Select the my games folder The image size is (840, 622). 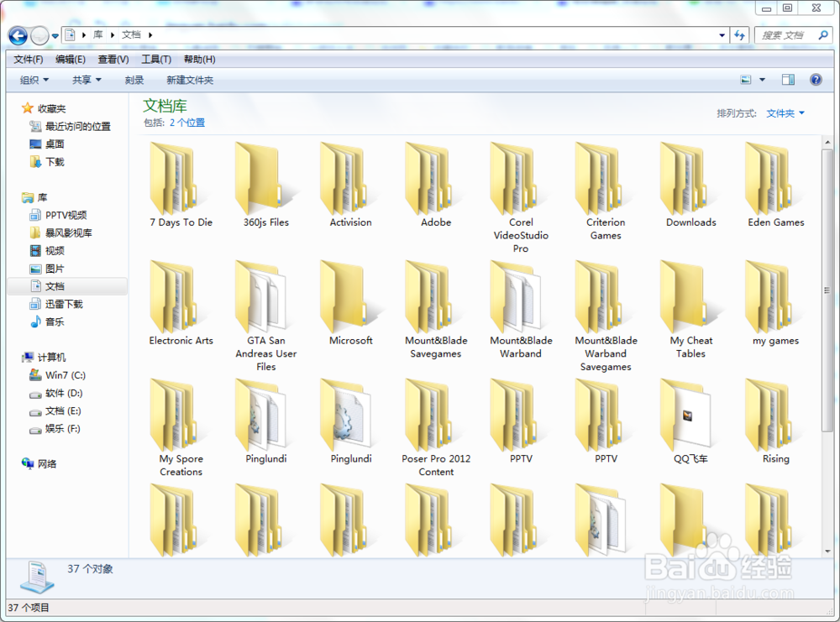(x=775, y=304)
